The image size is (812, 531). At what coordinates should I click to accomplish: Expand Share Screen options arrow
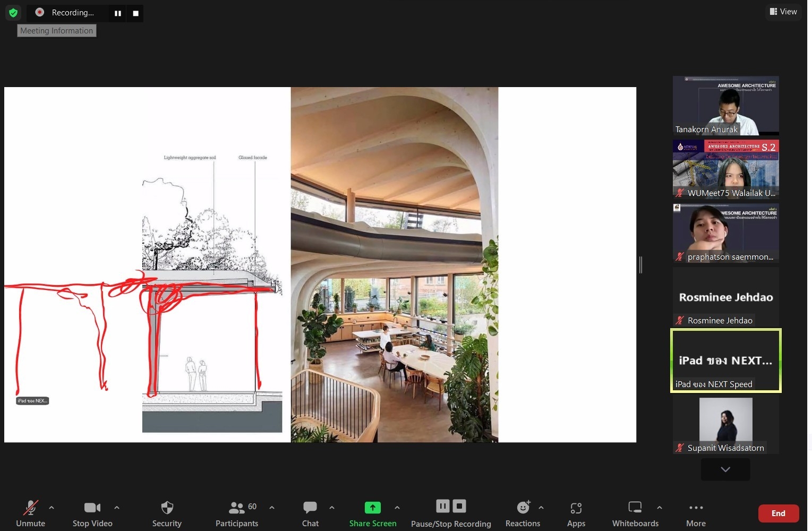pyautogui.click(x=397, y=508)
